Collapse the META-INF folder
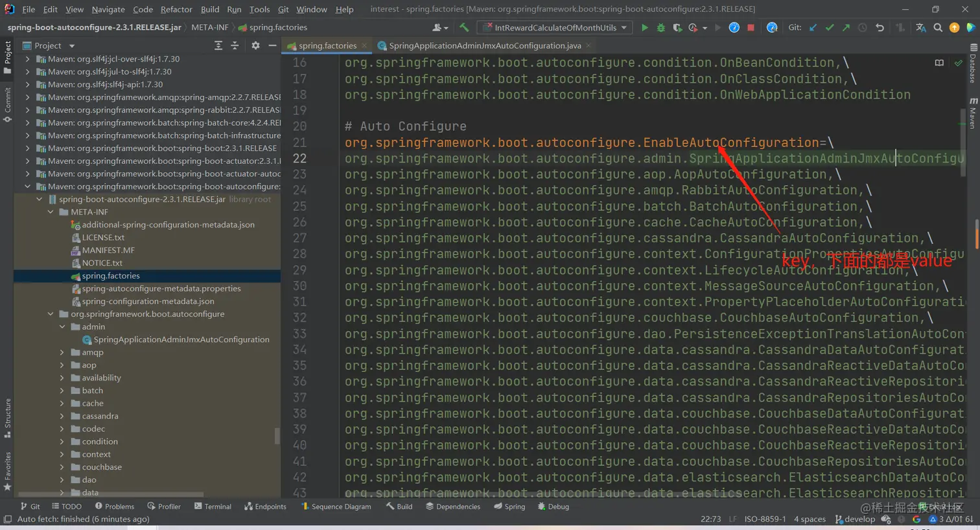 51,212
